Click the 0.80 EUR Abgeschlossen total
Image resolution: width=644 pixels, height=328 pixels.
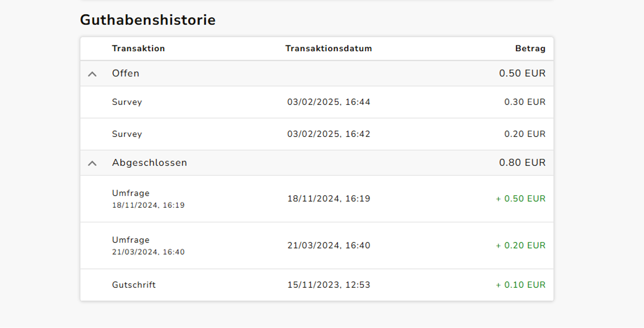click(x=522, y=163)
